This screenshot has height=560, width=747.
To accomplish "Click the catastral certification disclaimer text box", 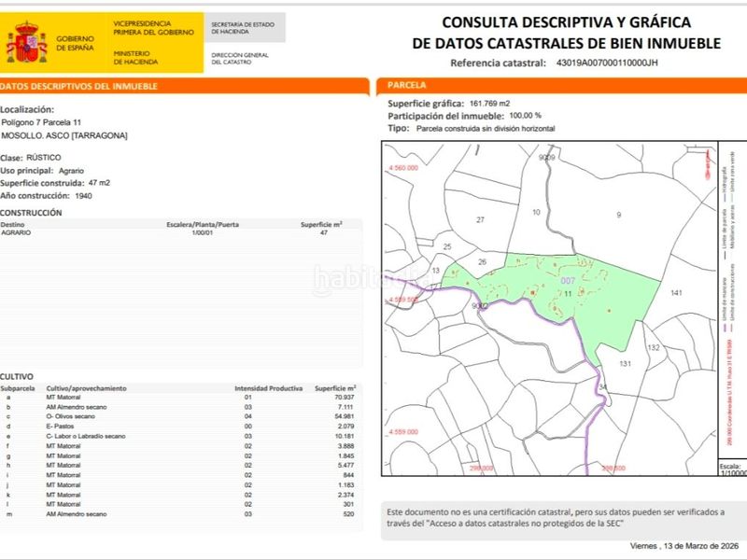I will tap(564, 521).
